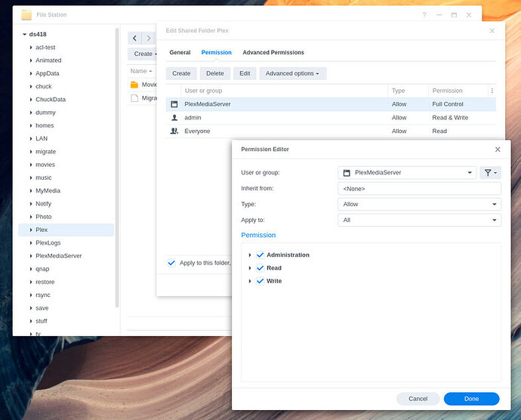
Task: Select the Photo folder in tree
Action: pos(44,217)
